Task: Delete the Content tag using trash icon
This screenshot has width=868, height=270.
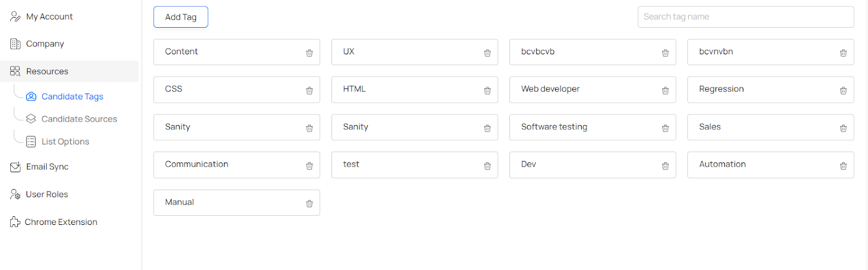Action: [309, 53]
